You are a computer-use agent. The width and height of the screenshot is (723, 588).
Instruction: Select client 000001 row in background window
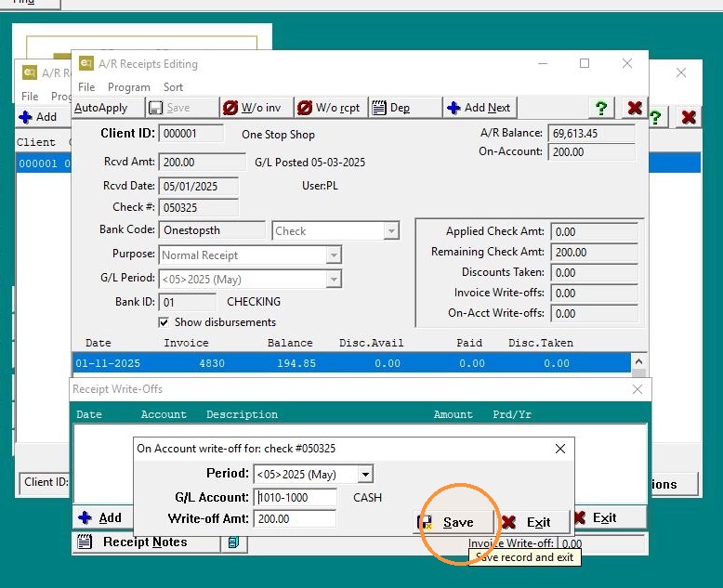pos(44,163)
